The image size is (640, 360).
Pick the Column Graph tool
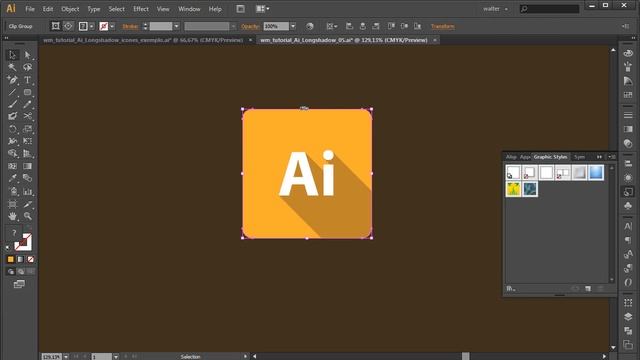27,191
